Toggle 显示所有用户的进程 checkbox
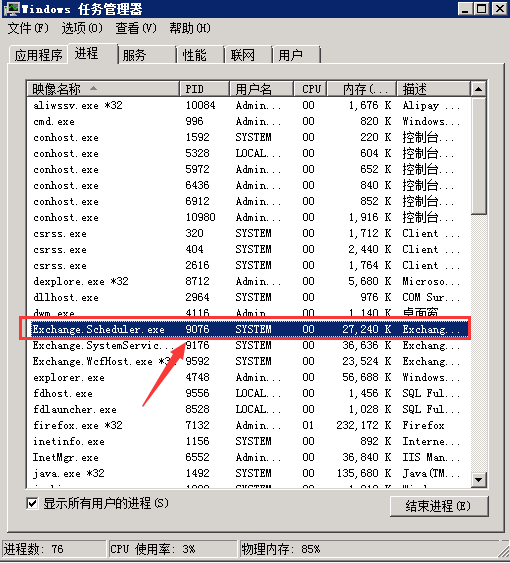Viewport: 510px width, 563px height. (32, 503)
